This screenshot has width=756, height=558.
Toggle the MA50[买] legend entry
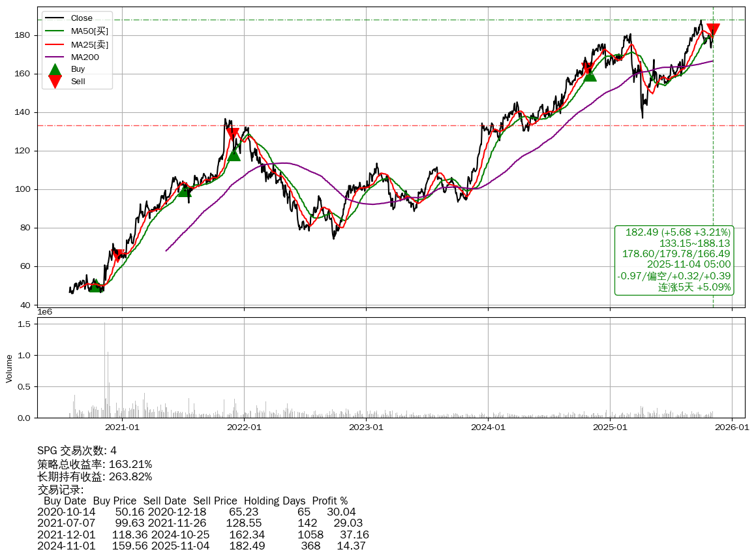click(89, 31)
